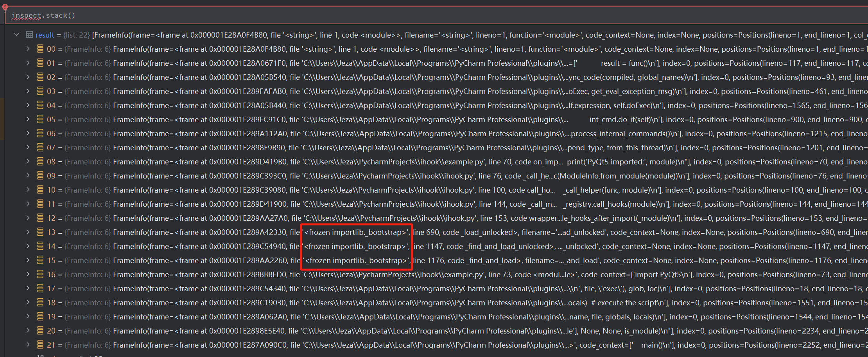Click the red error indicator icon
The image size is (868, 357).
5,7
